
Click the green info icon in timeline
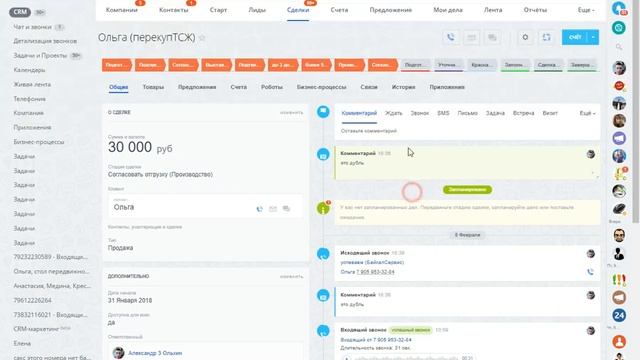pos(323,209)
